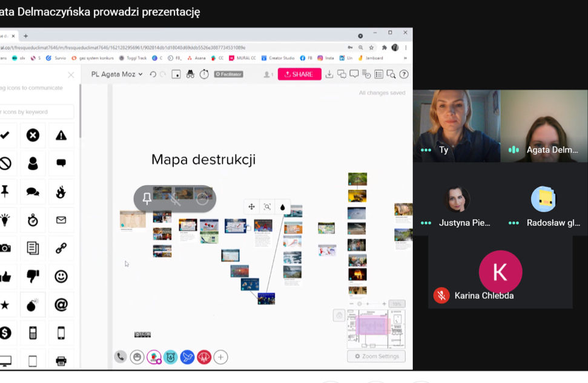Select the move arrows tool on canvas popup
The image size is (588, 383).
click(252, 206)
